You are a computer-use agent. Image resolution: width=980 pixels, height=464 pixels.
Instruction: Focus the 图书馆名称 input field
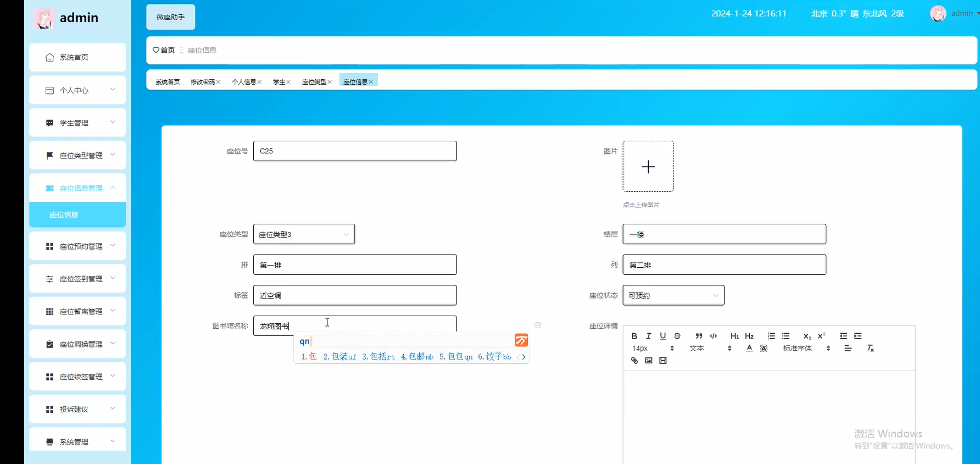point(355,325)
